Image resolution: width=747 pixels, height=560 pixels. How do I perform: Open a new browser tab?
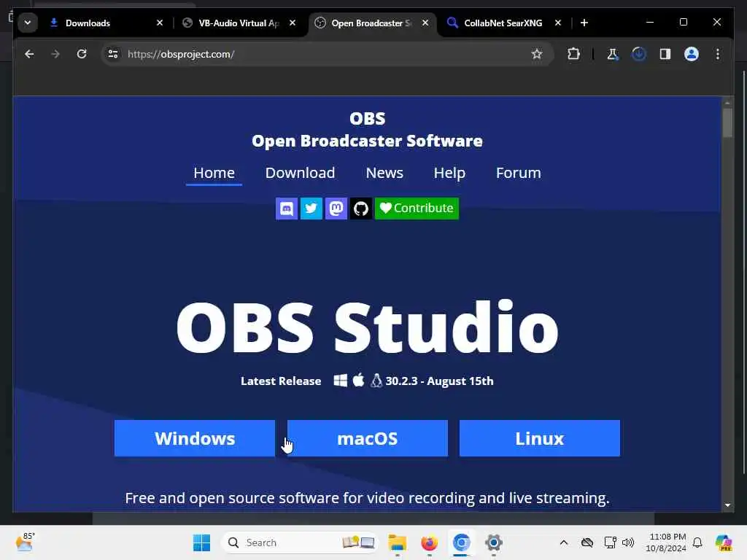click(x=584, y=23)
